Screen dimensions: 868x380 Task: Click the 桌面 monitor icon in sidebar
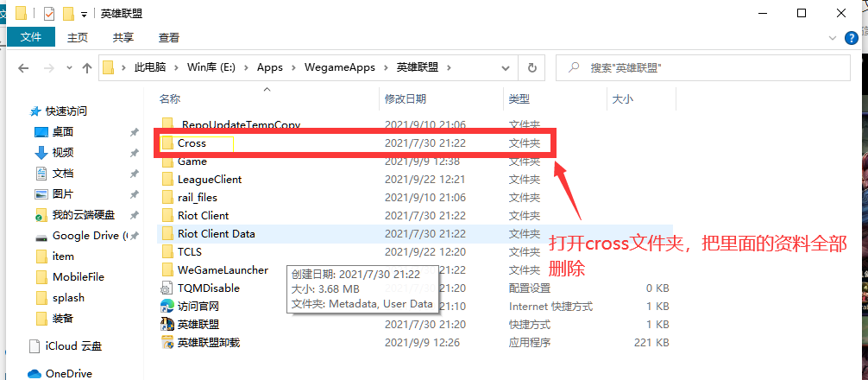pyautogui.click(x=41, y=132)
